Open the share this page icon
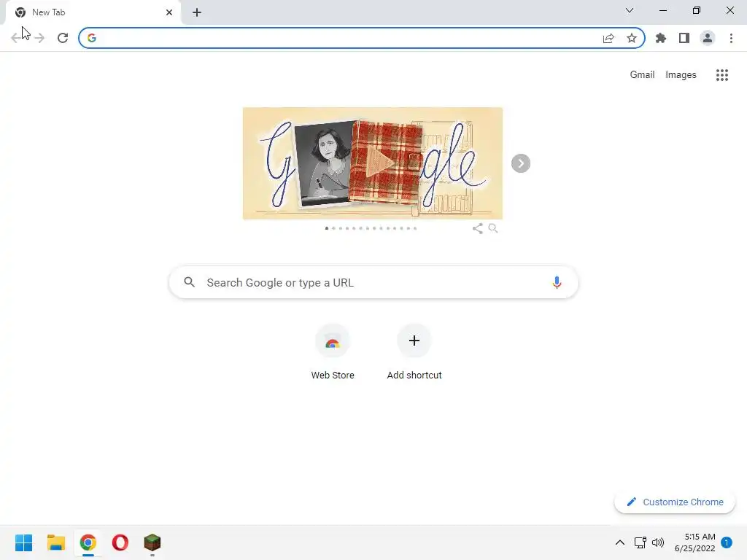747x560 pixels. tap(608, 38)
